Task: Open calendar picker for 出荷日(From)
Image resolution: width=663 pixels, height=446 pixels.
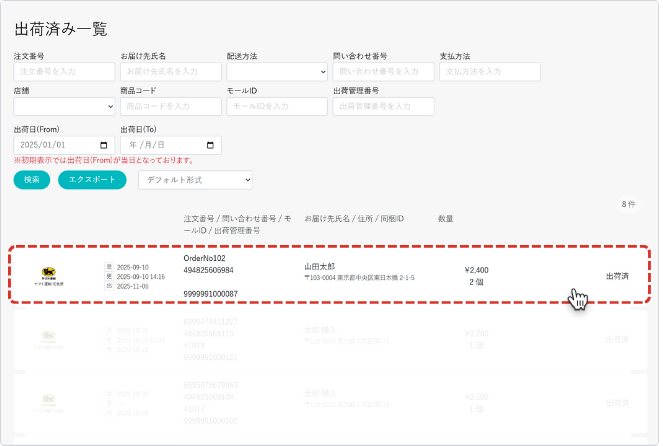Action: pos(105,144)
